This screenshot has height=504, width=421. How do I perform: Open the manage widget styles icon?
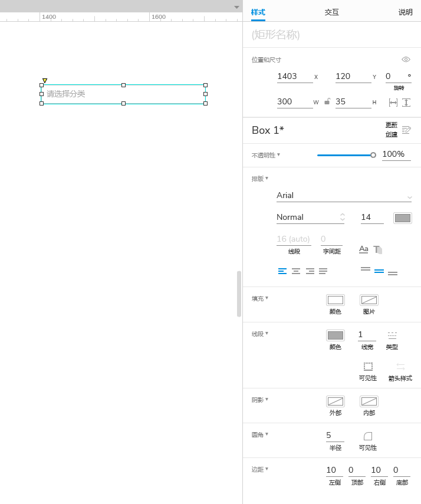coord(406,130)
